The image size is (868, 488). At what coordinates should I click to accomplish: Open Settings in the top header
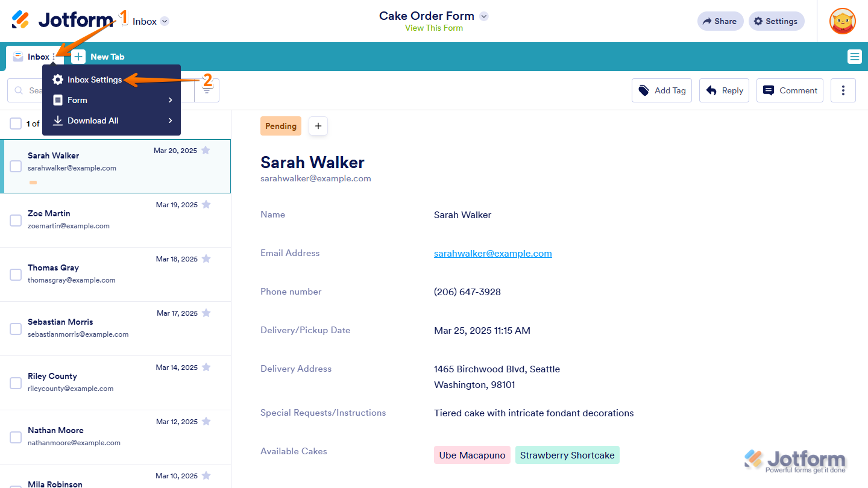point(776,21)
